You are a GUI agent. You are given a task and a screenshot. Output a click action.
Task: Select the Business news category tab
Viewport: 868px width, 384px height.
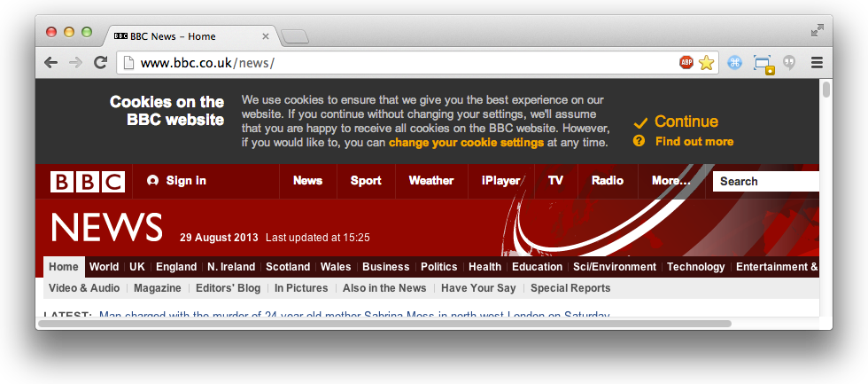pos(385,267)
